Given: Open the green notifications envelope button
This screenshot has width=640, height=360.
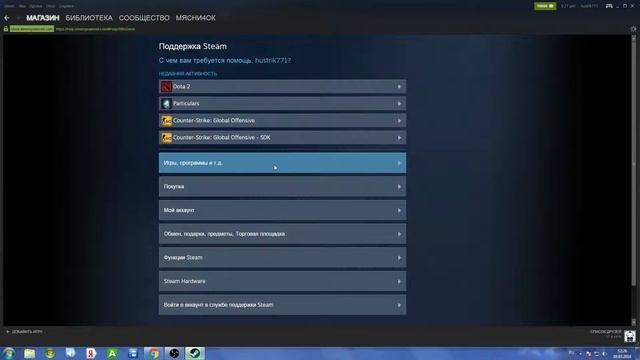Looking at the screenshot, I should point(545,6).
